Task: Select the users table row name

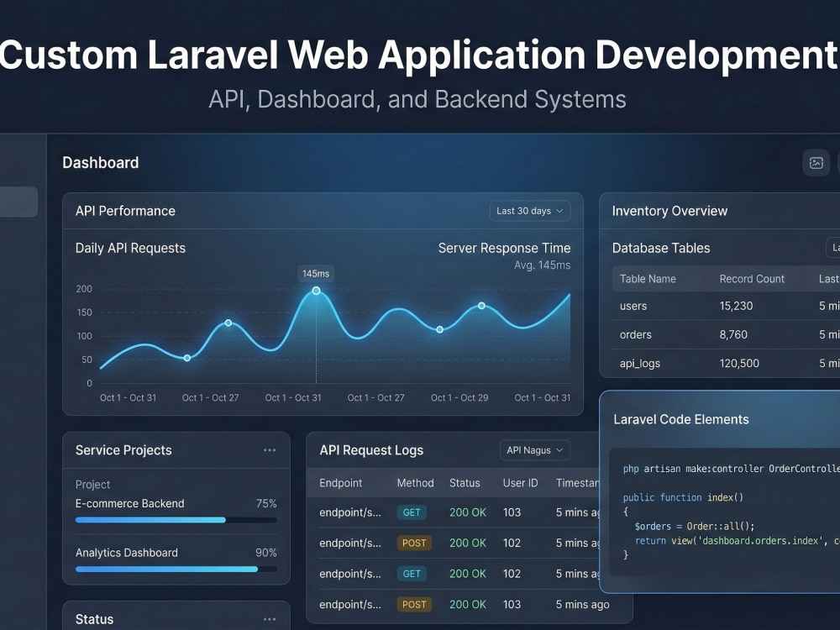Action: coord(633,306)
